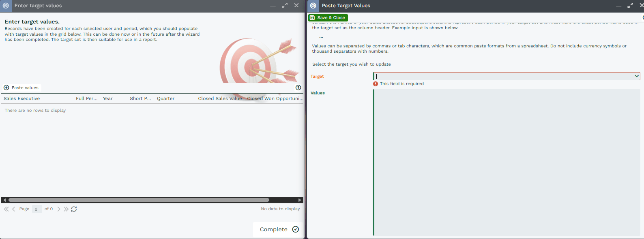Screen dimensions: 644x239
Task: Click the Complete button
Action: [x=279, y=229]
